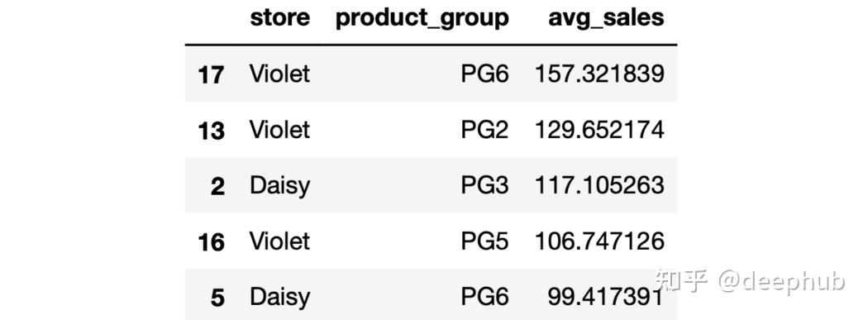Click the value 106.747126
Screen dimensions: 868x320
(x=599, y=241)
